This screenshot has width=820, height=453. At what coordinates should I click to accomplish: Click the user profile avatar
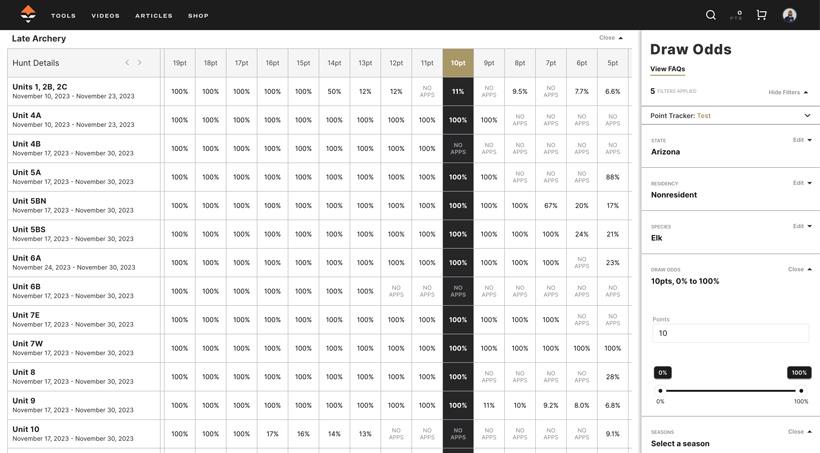[x=789, y=15]
